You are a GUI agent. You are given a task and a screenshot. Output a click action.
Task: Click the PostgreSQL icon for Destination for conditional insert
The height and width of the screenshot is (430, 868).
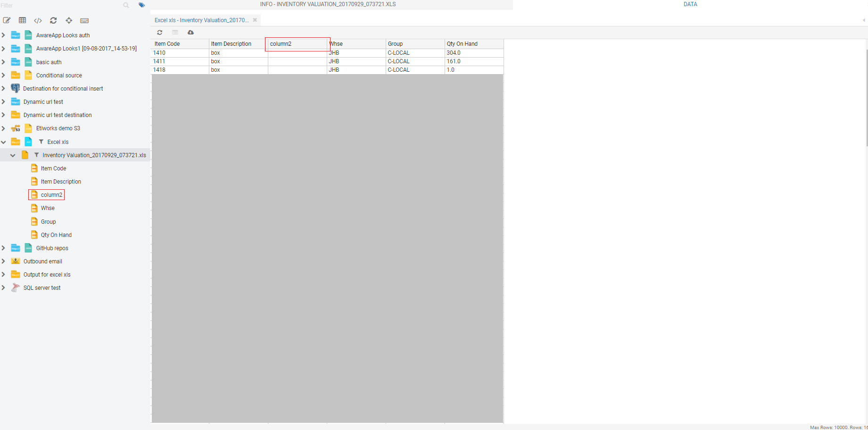click(x=15, y=88)
